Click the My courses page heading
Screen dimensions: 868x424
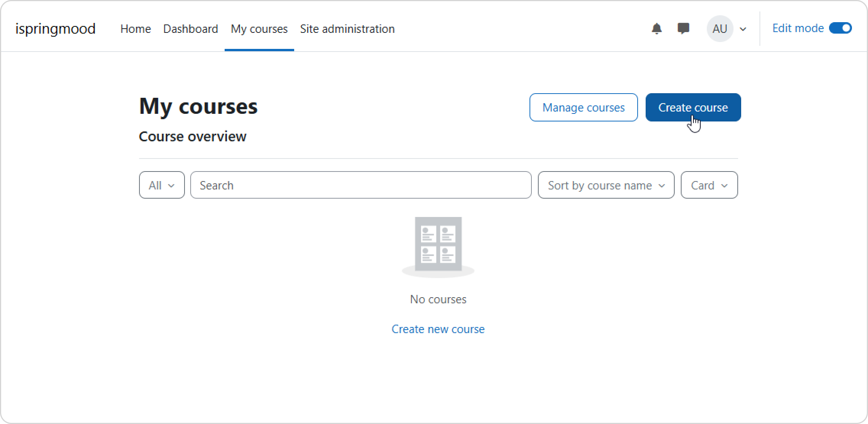tap(198, 106)
